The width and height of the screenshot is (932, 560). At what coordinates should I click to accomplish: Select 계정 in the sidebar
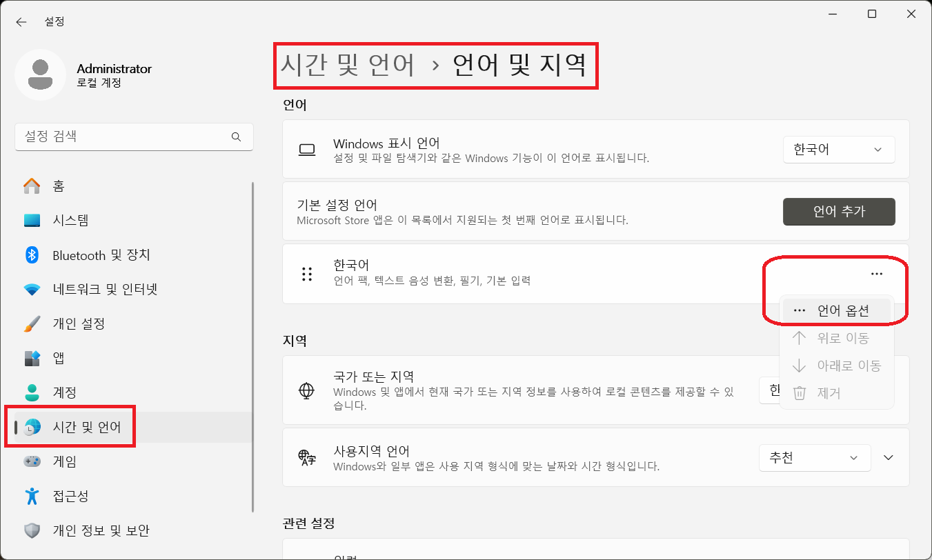point(64,393)
